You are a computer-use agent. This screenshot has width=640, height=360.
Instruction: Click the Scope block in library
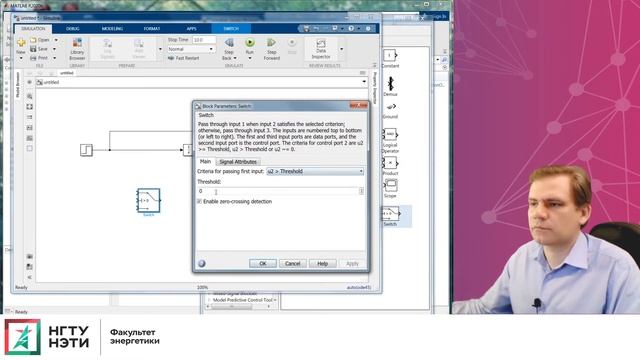coord(390,186)
